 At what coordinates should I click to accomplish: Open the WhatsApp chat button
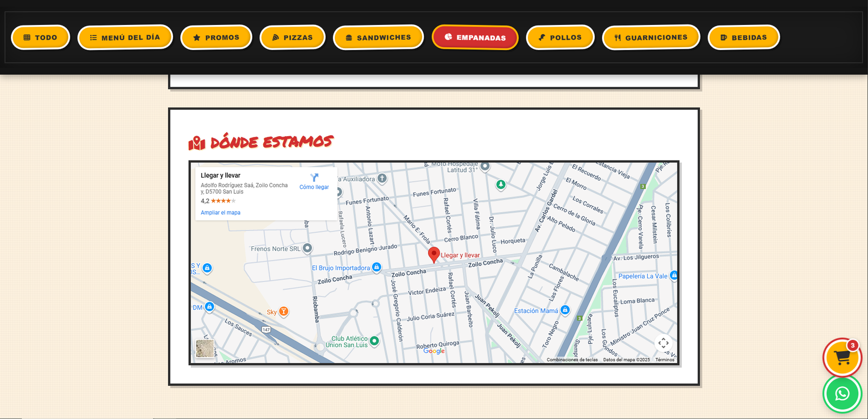pyautogui.click(x=842, y=393)
